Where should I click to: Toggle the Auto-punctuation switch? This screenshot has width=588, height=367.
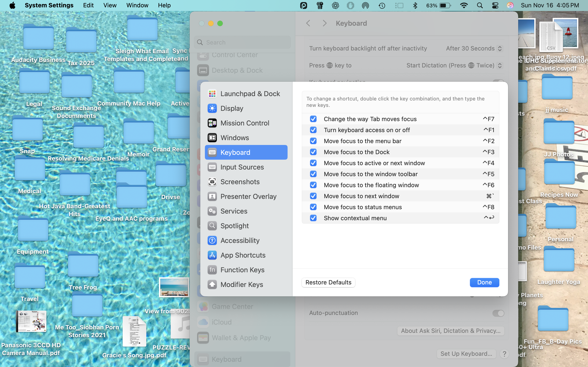pyautogui.click(x=498, y=313)
